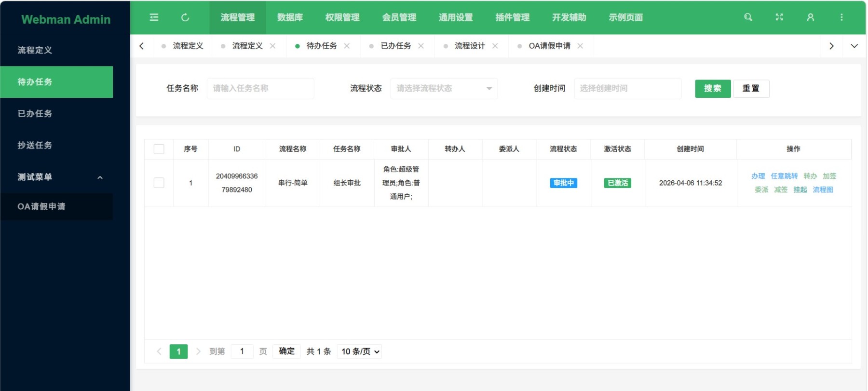868x391 pixels.
Task: Open the 流程图 link in the row
Action: coord(823,189)
